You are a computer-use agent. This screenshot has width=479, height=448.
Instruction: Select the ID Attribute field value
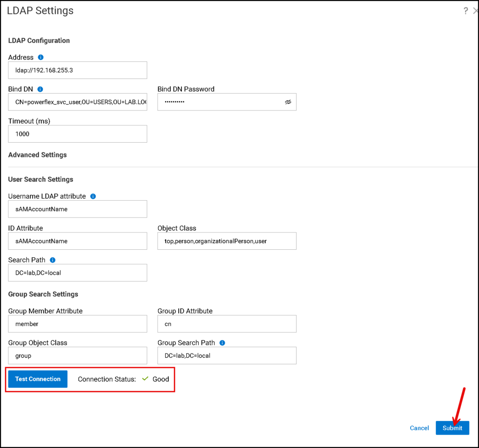77,241
